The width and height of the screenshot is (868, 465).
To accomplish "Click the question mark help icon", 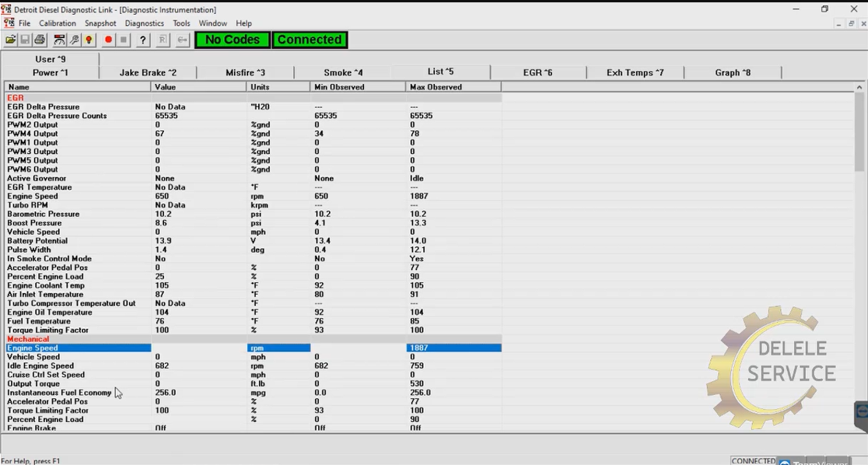I will coord(143,40).
